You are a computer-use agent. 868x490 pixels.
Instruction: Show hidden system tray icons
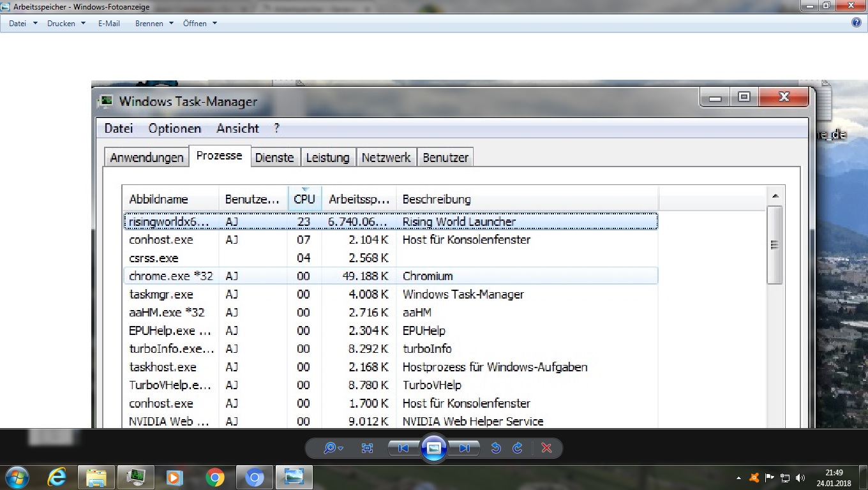[739, 478]
